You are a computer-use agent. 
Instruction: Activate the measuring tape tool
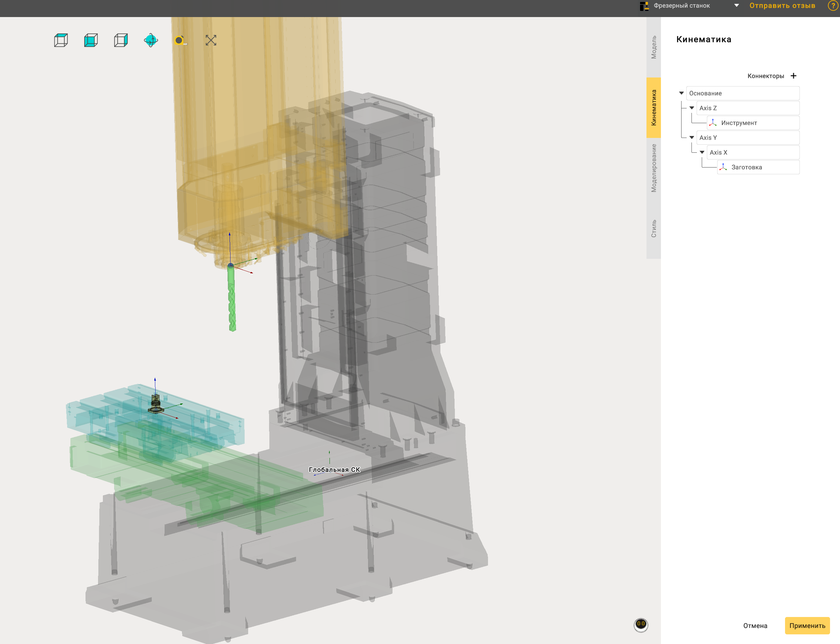(x=180, y=40)
